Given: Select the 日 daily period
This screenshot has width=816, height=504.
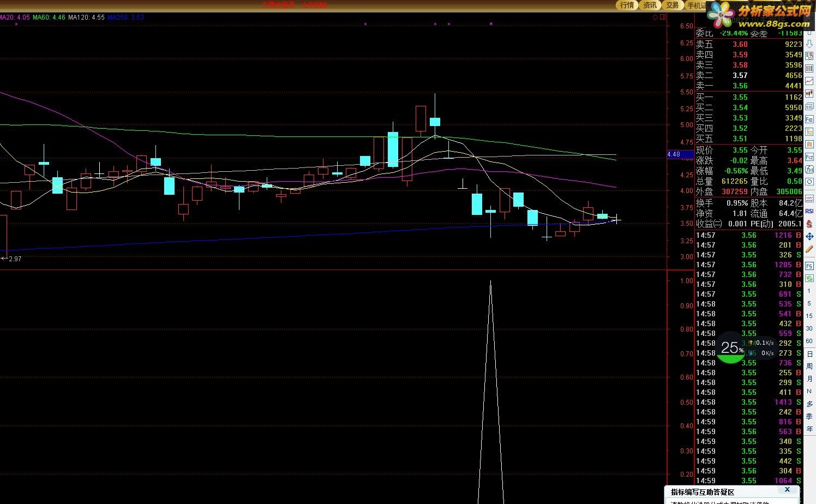Looking at the screenshot, I should tap(809, 355).
